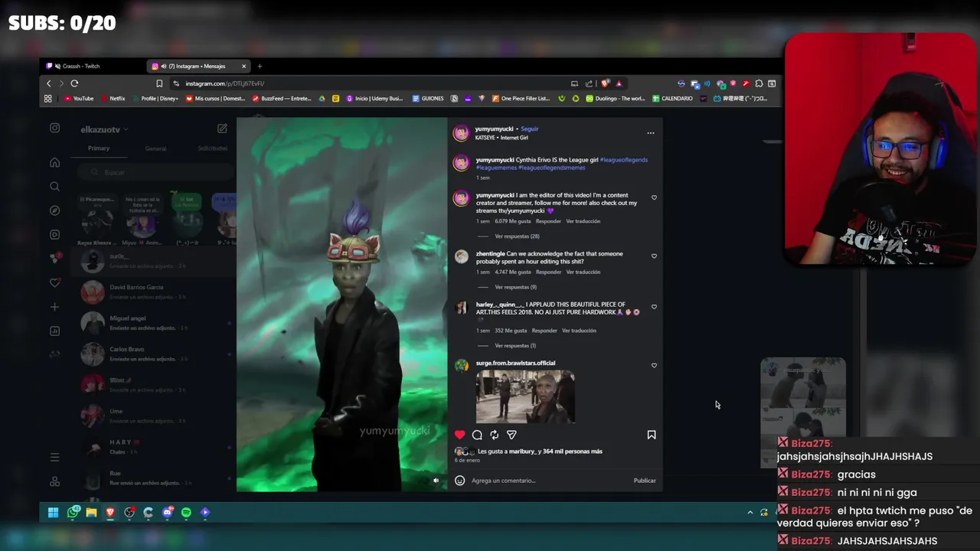Open the CALENDARIO bookmark
The width and height of the screenshot is (980, 551).
coord(672,99)
